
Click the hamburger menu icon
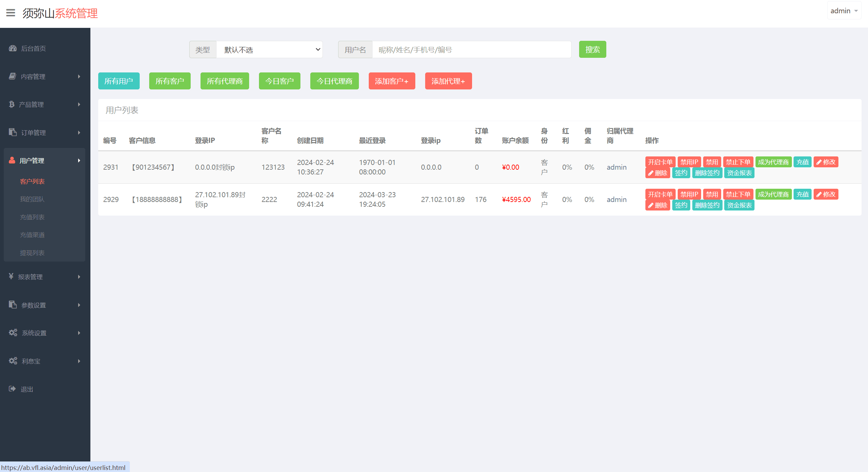[x=11, y=13]
